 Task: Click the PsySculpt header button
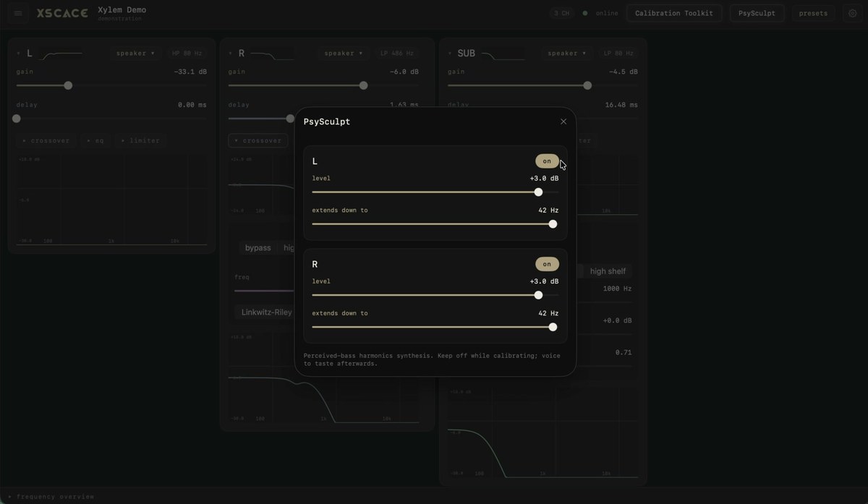click(757, 13)
